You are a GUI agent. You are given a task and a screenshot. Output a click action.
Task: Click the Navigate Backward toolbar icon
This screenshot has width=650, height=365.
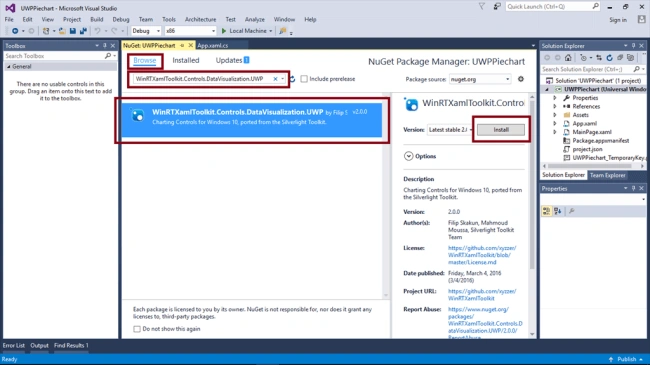15,31
